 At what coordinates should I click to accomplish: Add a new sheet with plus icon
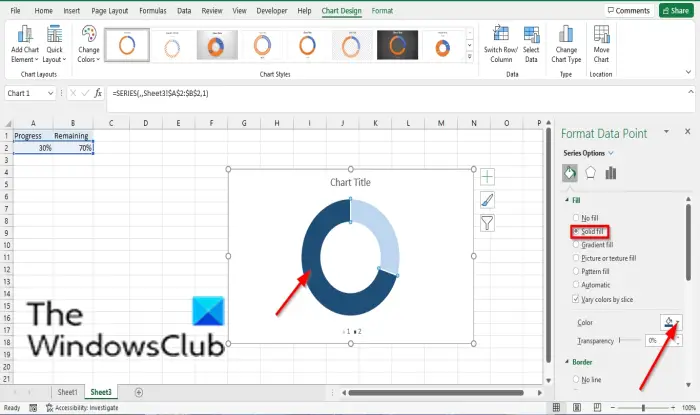click(x=139, y=392)
